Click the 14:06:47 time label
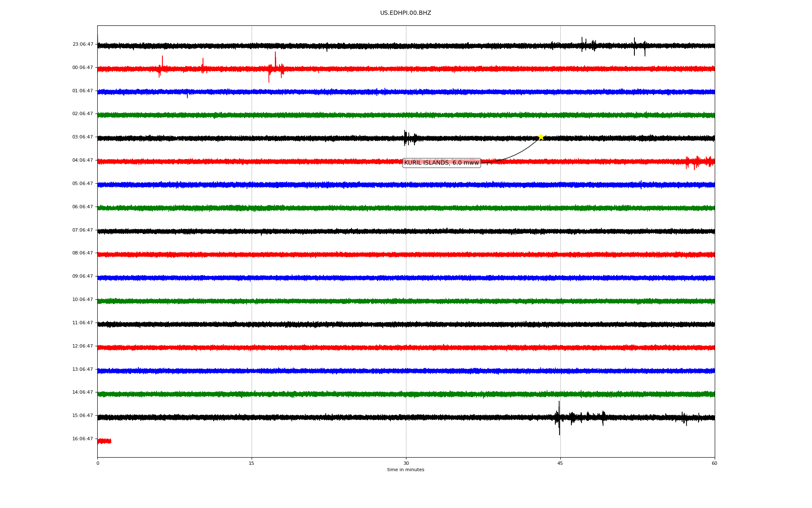812x508 pixels. click(x=83, y=392)
